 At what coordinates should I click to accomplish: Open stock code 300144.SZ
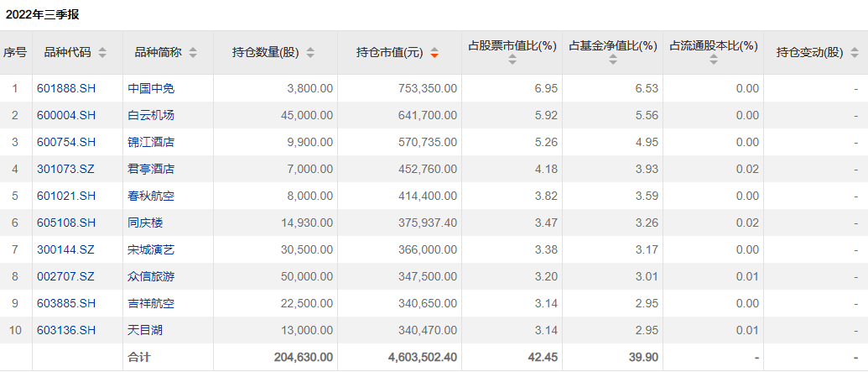[x=66, y=250]
